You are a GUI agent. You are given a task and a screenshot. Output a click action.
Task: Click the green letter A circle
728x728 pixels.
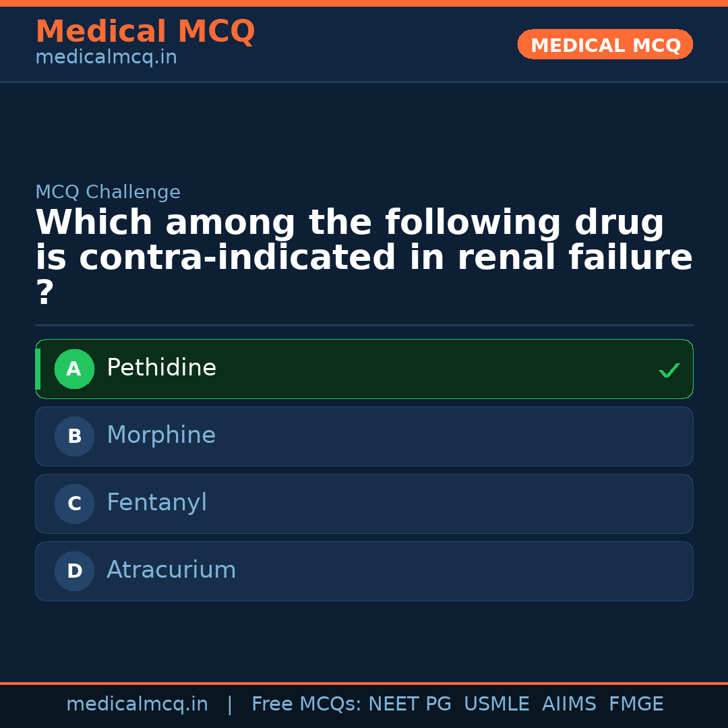(74, 369)
